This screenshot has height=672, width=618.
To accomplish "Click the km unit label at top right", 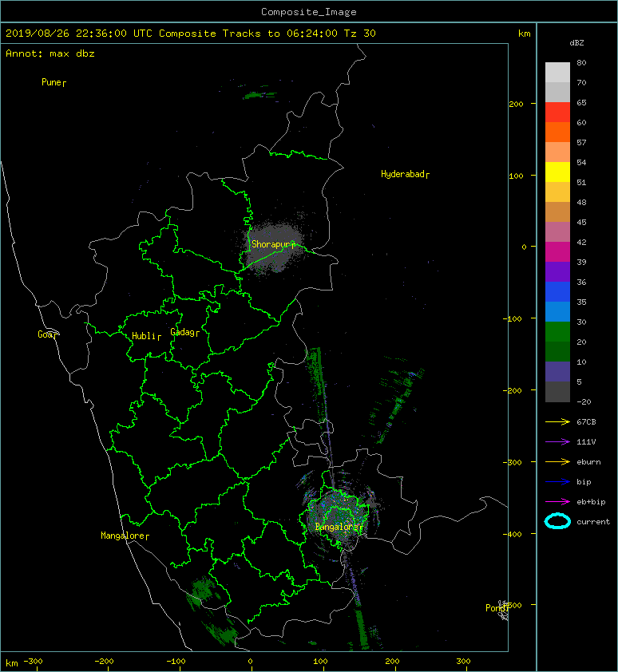I will 525,34.
